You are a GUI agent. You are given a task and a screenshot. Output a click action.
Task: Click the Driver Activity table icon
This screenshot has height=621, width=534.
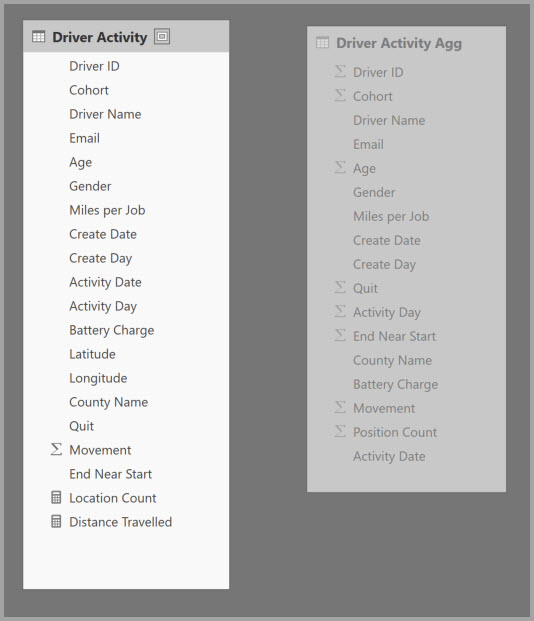click(38, 37)
